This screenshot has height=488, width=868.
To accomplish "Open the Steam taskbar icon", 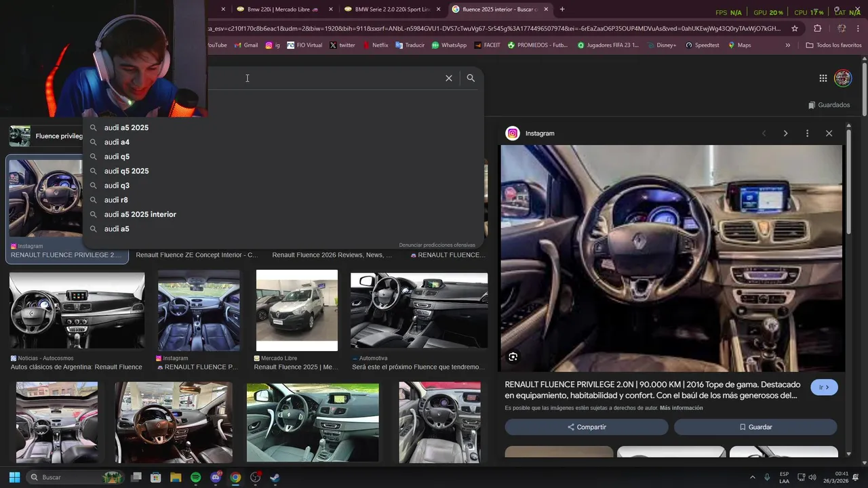I will (275, 477).
